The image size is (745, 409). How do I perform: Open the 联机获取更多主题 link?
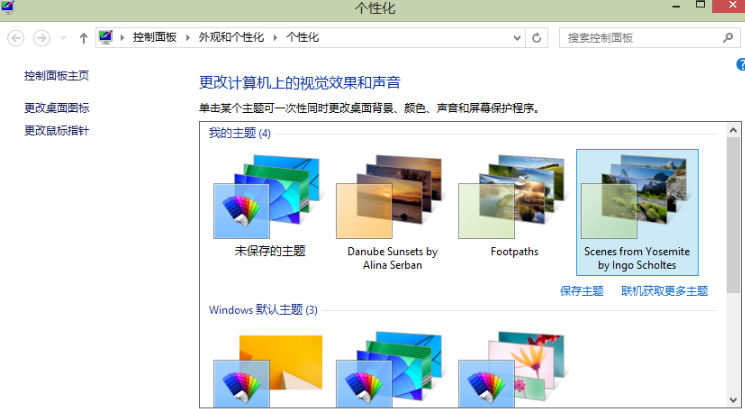tap(664, 291)
